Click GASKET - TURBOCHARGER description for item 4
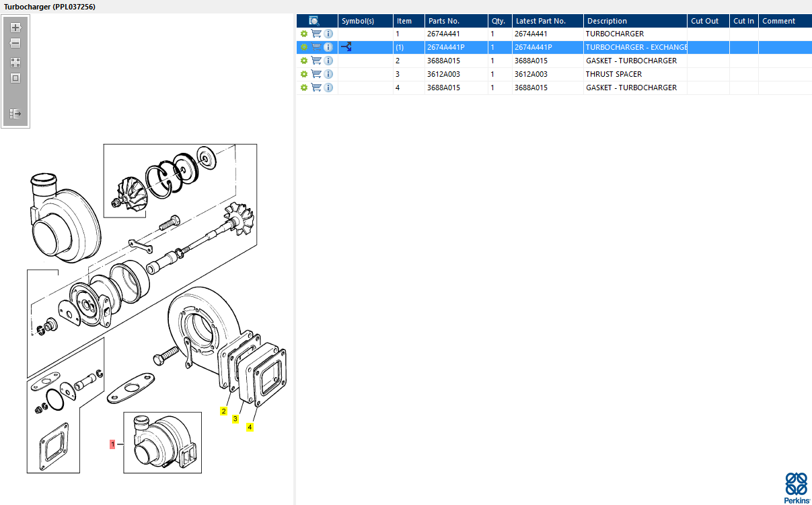 click(632, 88)
